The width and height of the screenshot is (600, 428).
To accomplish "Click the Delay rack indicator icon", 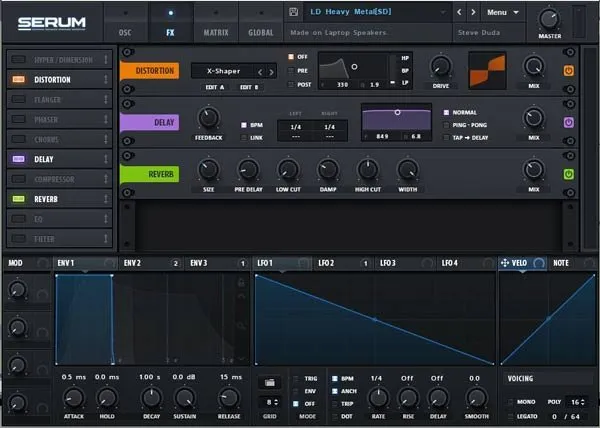I will 18,159.
